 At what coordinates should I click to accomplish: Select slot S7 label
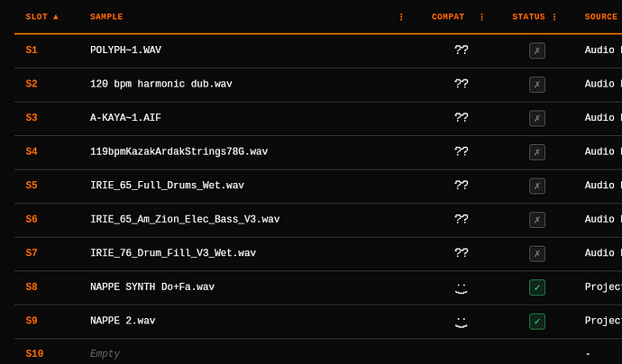click(32, 253)
